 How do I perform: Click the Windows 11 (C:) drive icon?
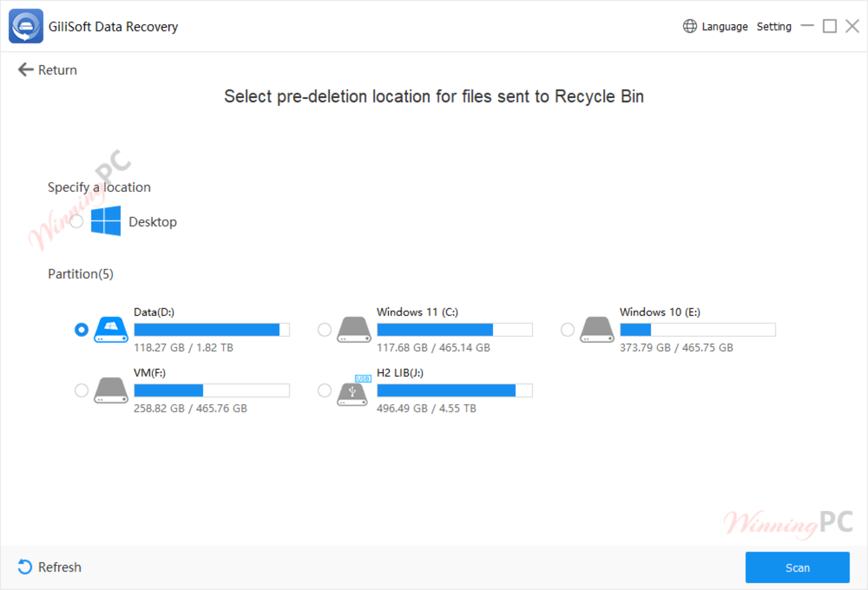(x=354, y=330)
